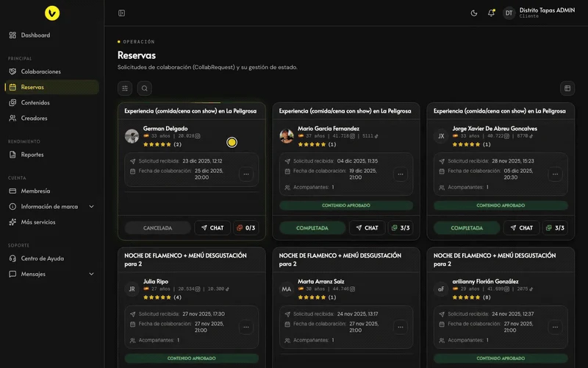The height and width of the screenshot is (368, 588).
Task: Click the yellow V logo in sidebar
Action: tap(52, 13)
